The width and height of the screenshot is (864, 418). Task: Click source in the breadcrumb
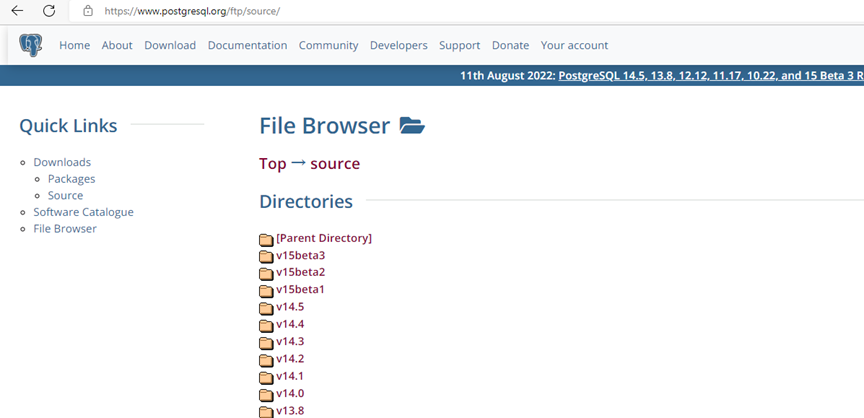(335, 164)
